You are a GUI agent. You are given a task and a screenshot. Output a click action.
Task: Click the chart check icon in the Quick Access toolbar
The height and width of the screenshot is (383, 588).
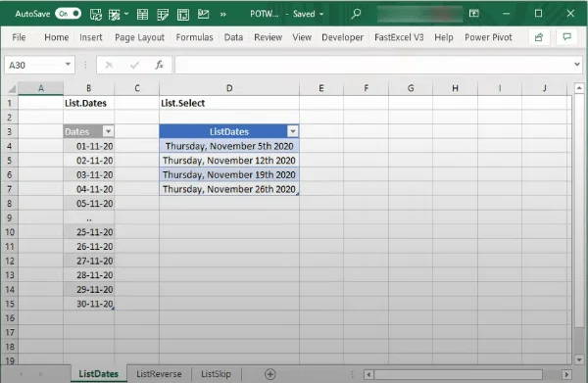203,15
